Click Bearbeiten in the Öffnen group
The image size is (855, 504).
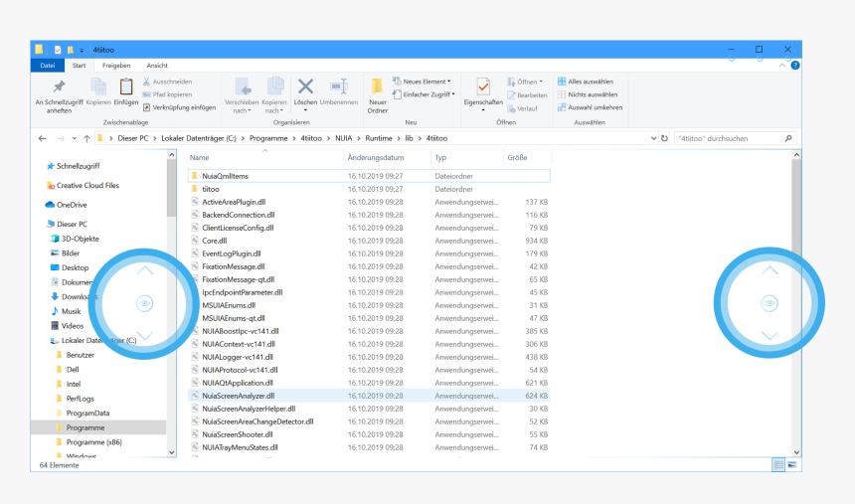(x=527, y=94)
